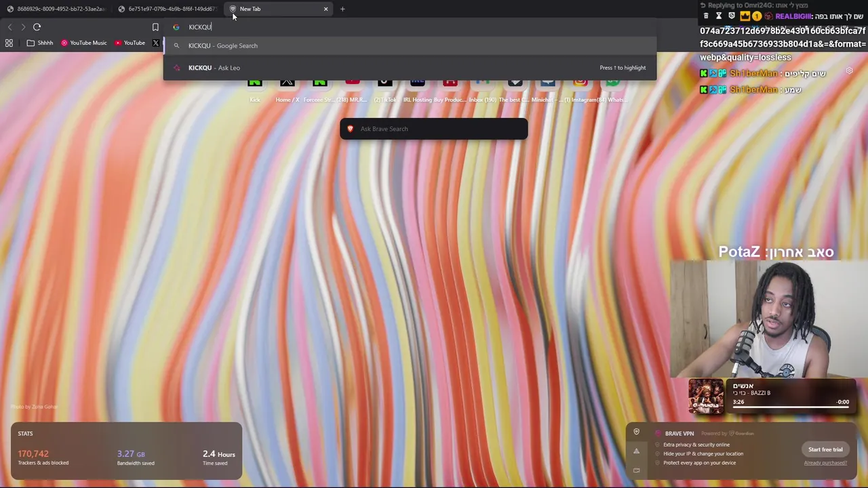Close the New Tab tab
868x488 pixels.
(325, 9)
